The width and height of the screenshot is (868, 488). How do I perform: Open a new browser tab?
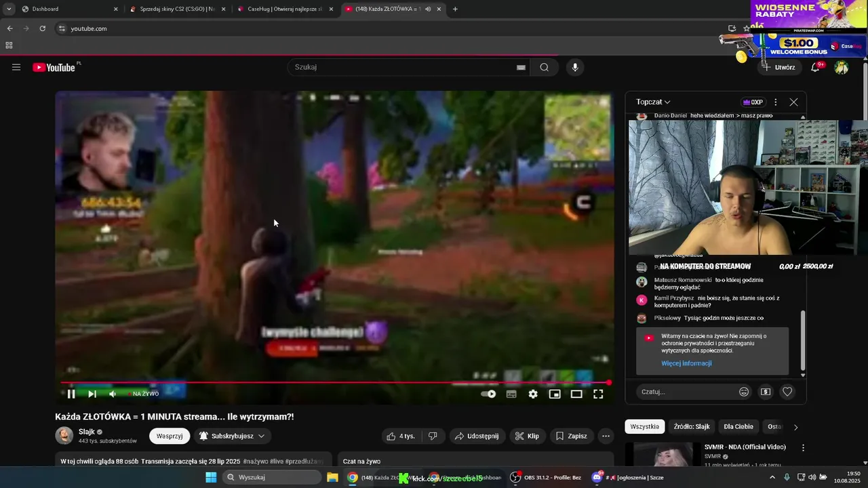(x=455, y=9)
